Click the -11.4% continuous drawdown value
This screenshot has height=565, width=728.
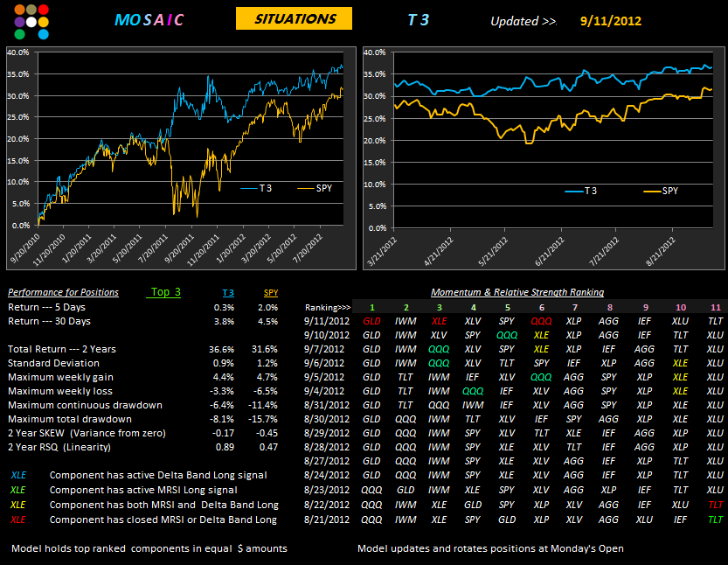pyautogui.click(x=263, y=405)
